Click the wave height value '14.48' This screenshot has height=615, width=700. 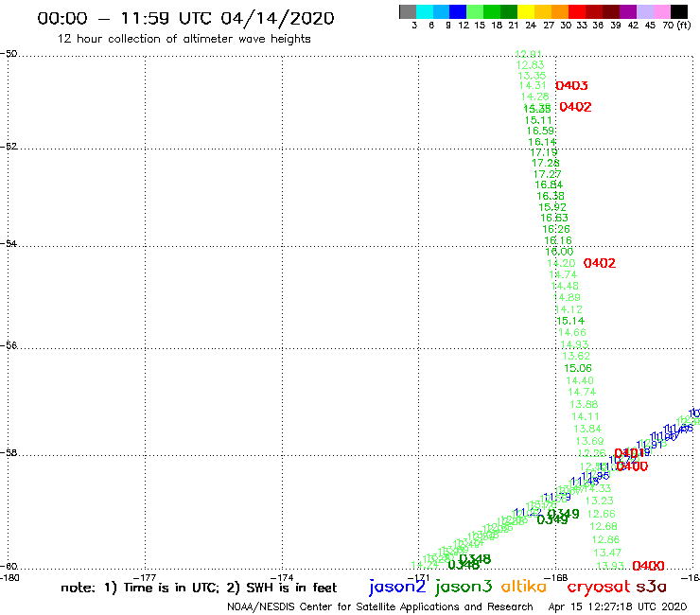click(x=565, y=286)
